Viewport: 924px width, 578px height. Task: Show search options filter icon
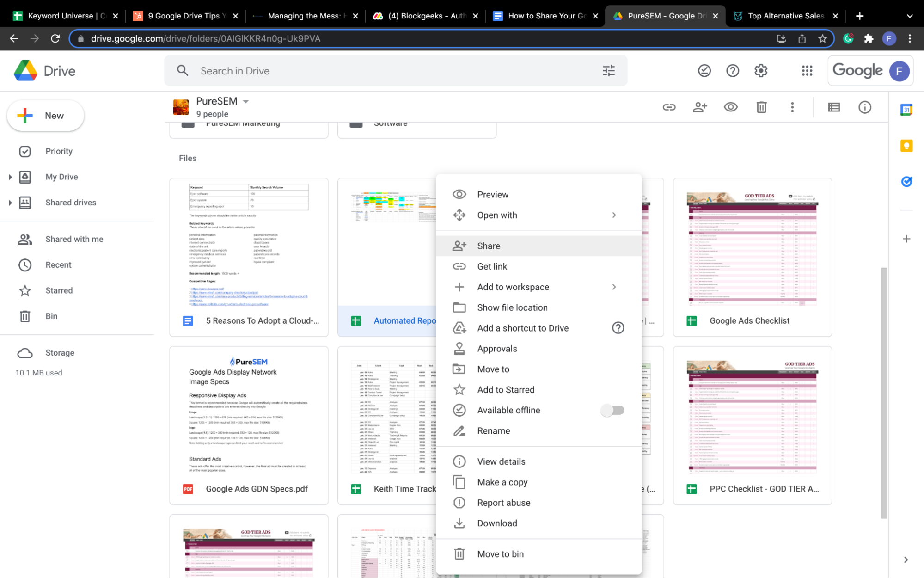608,71
